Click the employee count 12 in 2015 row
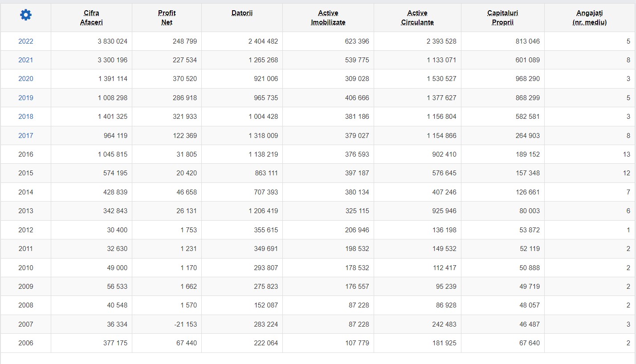This screenshot has height=364, width=636. pyautogui.click(x=627, y=173)
